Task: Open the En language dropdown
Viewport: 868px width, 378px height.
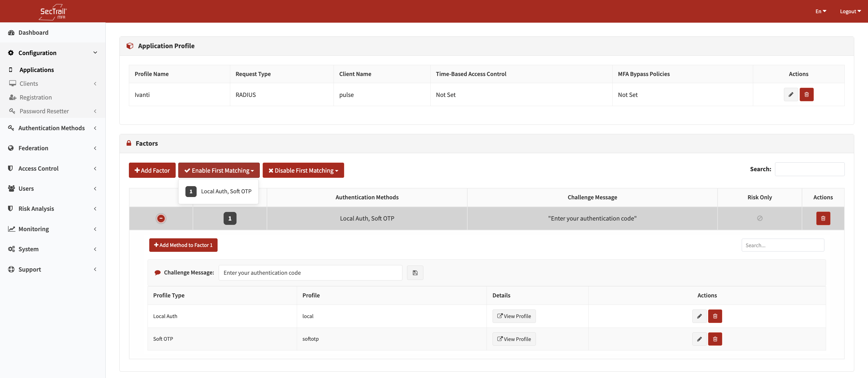Action: [820, 11]
